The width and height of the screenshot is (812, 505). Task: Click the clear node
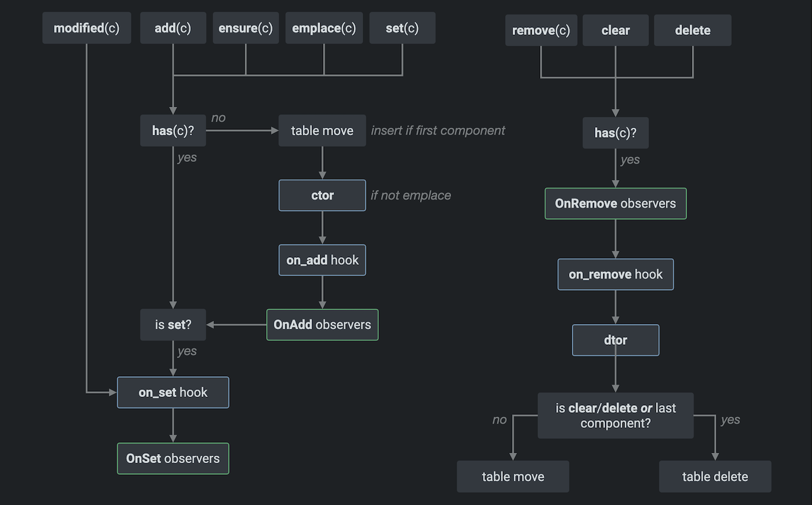pyautogui.click(x=615, y=30)
